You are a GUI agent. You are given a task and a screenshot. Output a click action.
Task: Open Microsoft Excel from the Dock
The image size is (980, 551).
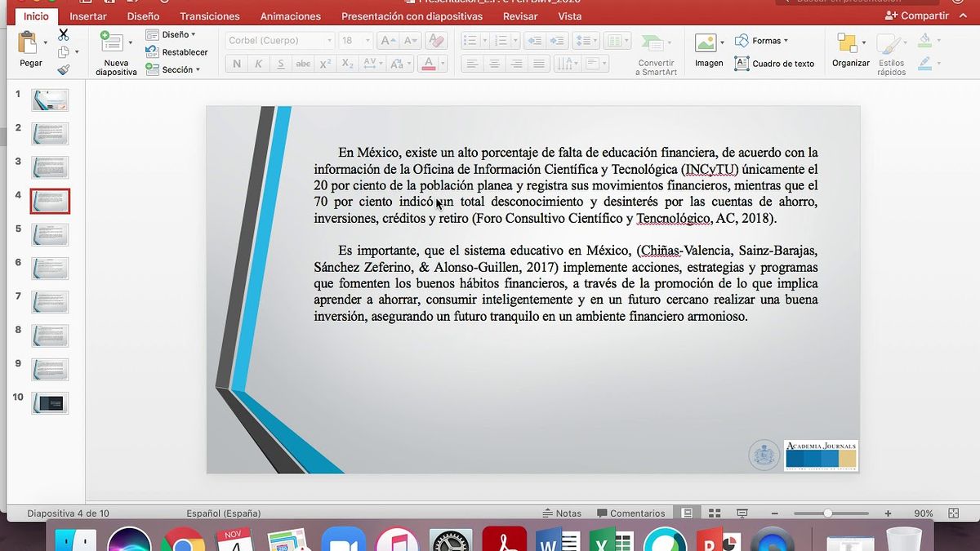[x=612, y=540]
